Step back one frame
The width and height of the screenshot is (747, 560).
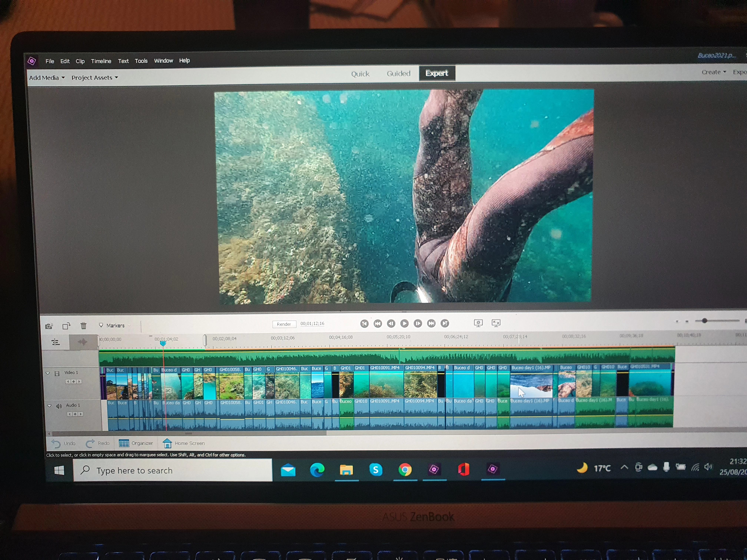coord(391,323)
